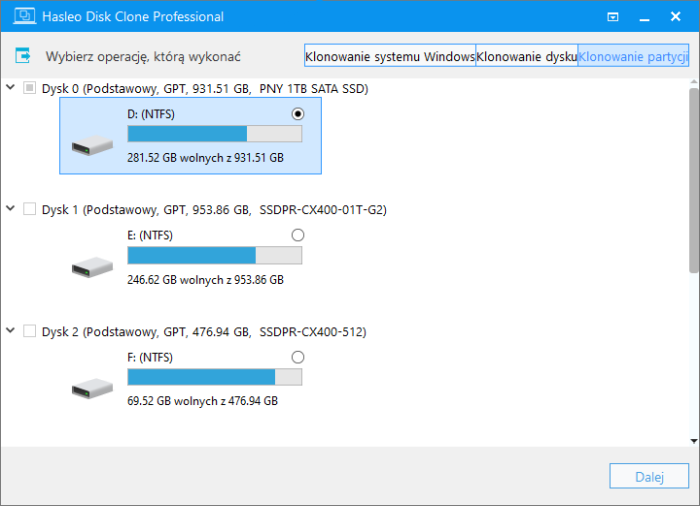Switch to Klonowanie systemu Windows tab
The height and width of the screenshot is (506, 700).
pos(390,57)
